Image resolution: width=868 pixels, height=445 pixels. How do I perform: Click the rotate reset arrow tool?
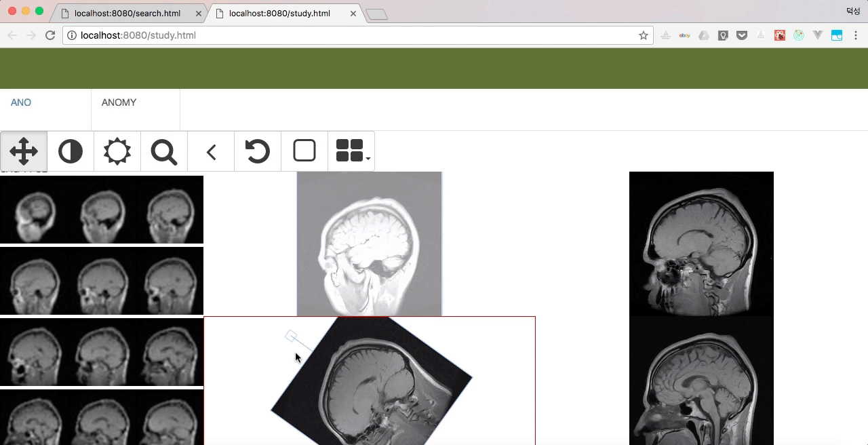click(258, 151)
